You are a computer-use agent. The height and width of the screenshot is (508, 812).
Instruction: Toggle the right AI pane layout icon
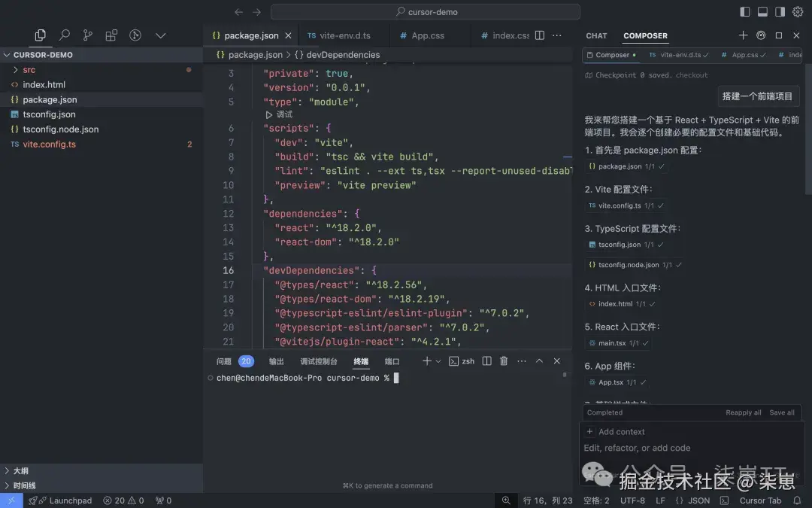(x=780, y=11)
